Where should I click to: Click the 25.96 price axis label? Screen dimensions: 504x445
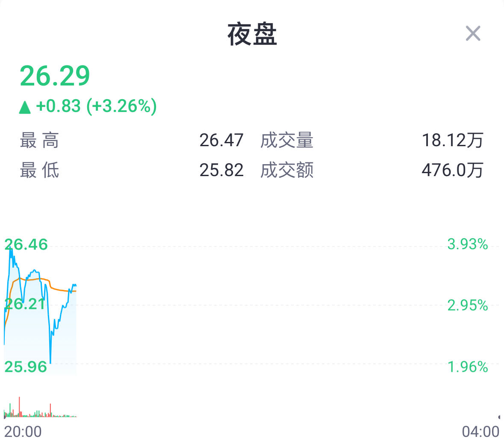(26, 367)
